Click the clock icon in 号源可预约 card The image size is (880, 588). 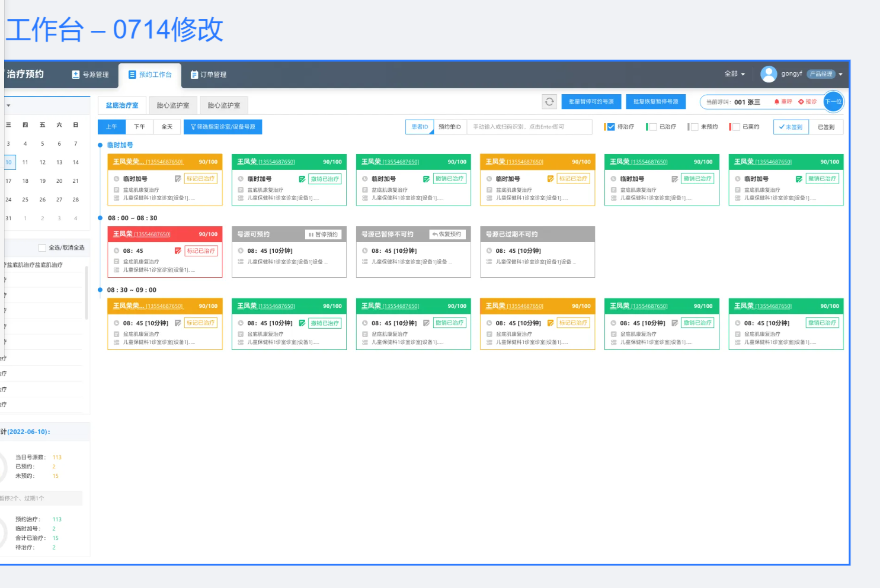coord(241,251)
